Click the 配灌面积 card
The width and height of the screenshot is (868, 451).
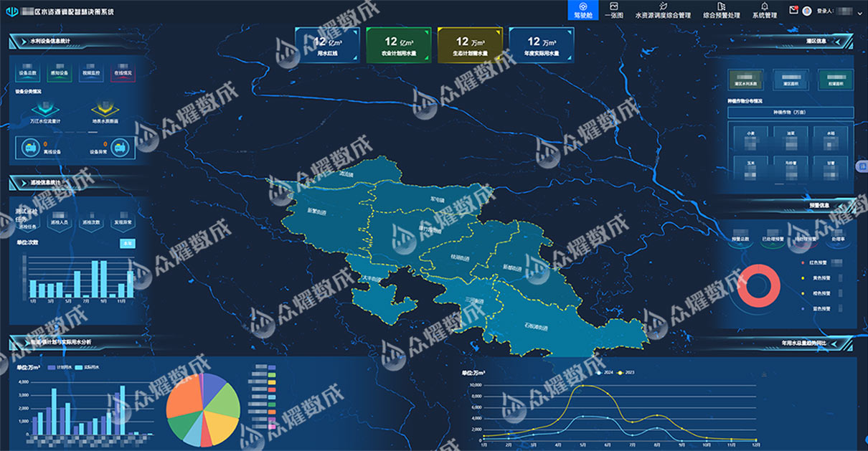click(x=836, y=80)
